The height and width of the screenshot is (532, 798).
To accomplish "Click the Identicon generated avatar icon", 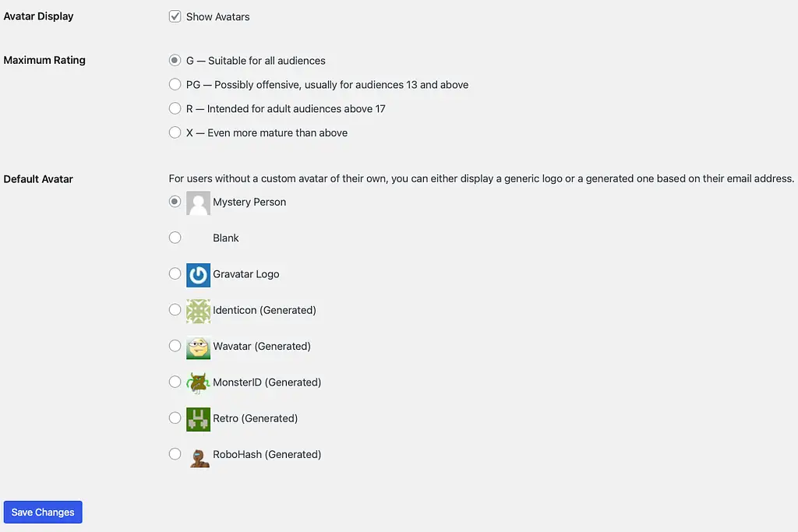I will [x=198, y=309].
